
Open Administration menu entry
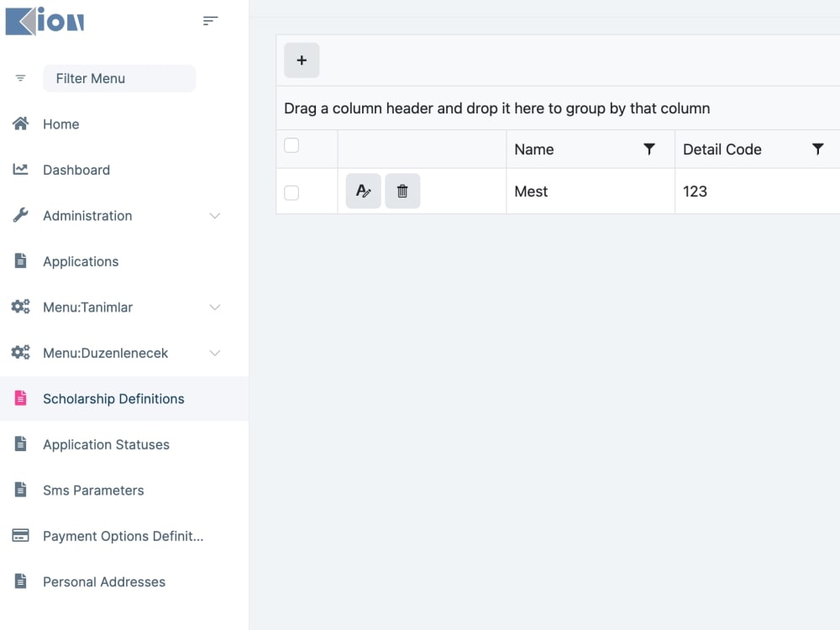[x=87, y=216]
